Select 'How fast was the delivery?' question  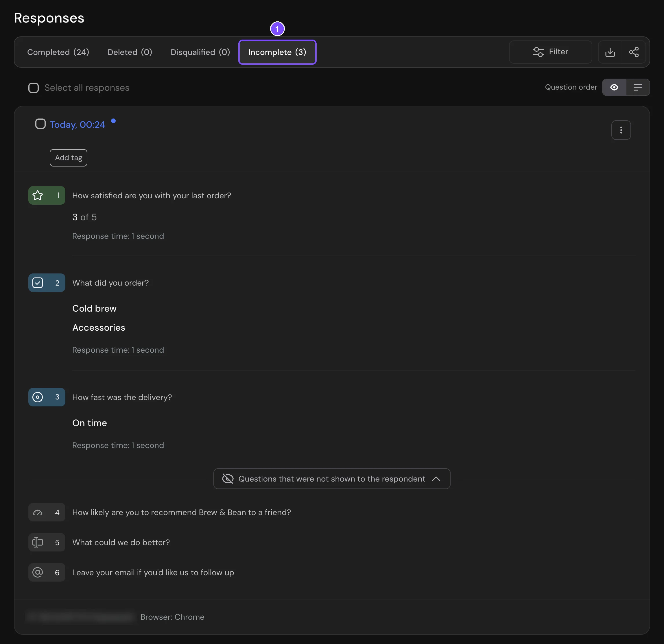coord(122,397)
